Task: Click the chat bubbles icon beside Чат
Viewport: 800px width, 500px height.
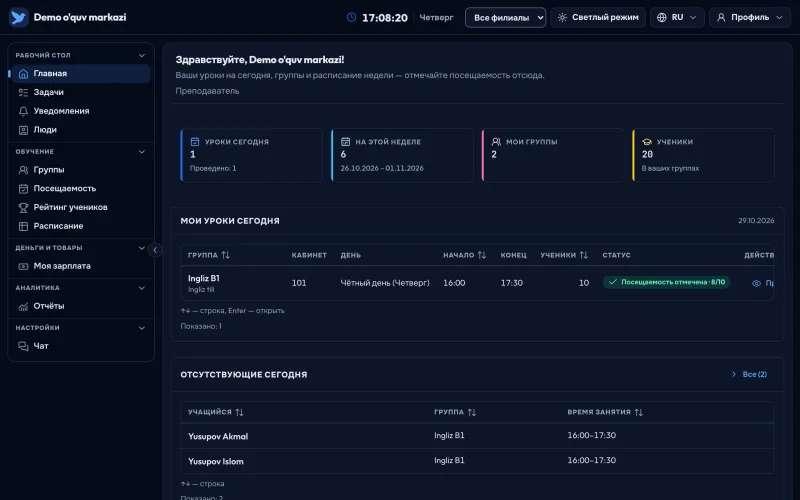Action: (23, 346)
